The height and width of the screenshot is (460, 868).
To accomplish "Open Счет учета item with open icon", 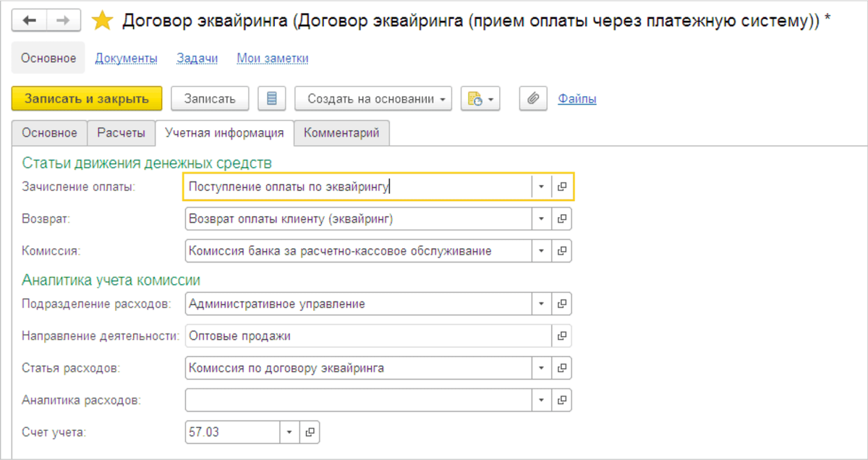I will [x=310, y=432].
